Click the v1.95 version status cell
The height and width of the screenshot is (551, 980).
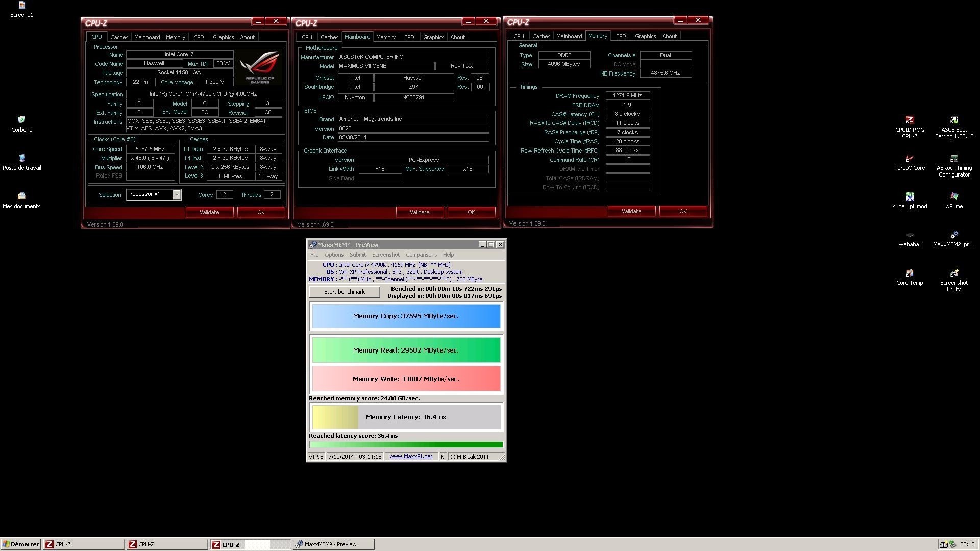[316, 457]
